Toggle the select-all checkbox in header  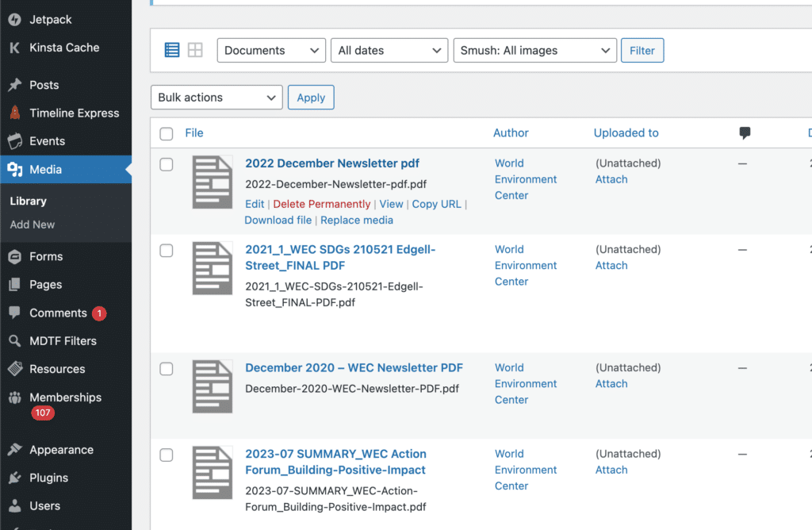click(167, 134)
